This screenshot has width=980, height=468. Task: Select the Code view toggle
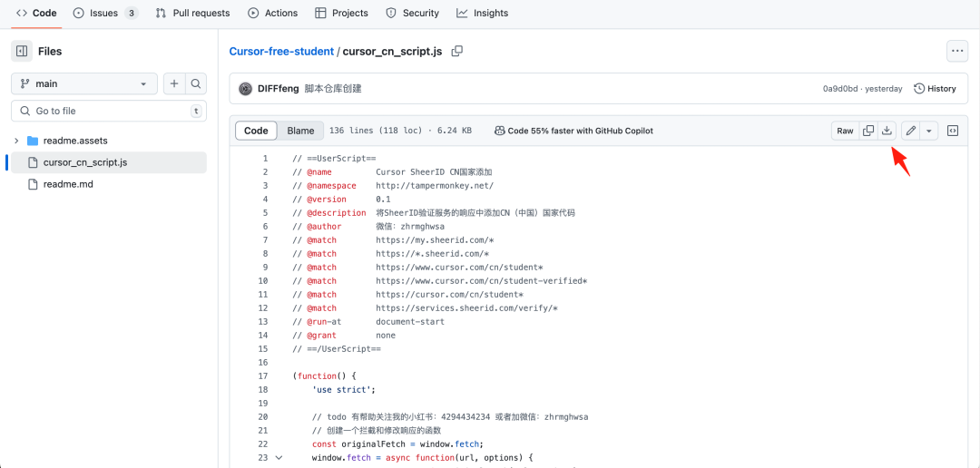(x=256, y=131)
